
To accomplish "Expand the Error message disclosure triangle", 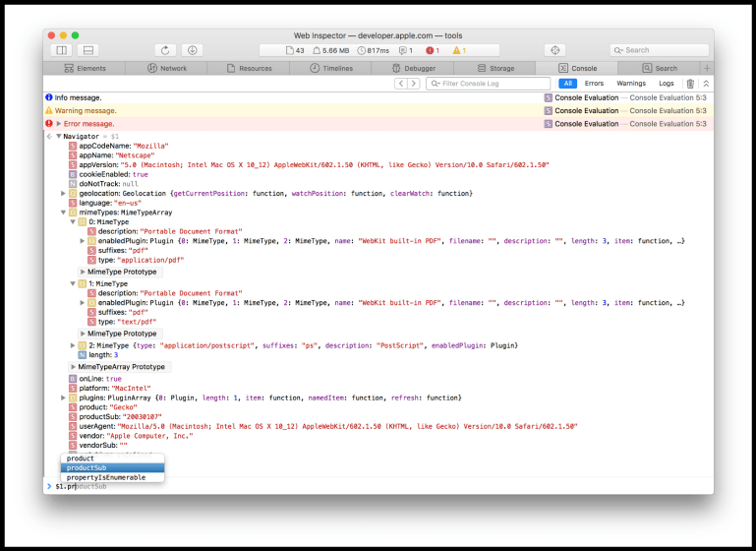I will pos(59,124).
